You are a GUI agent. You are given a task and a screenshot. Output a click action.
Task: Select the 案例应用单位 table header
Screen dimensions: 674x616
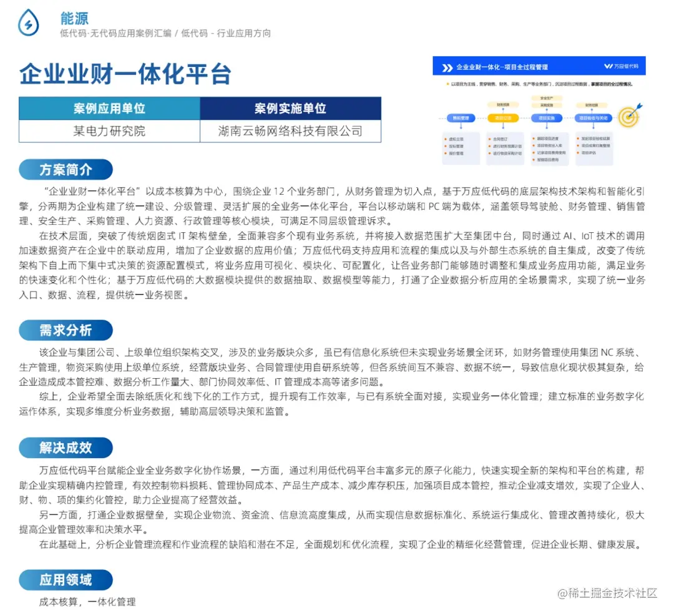[109, 108]
